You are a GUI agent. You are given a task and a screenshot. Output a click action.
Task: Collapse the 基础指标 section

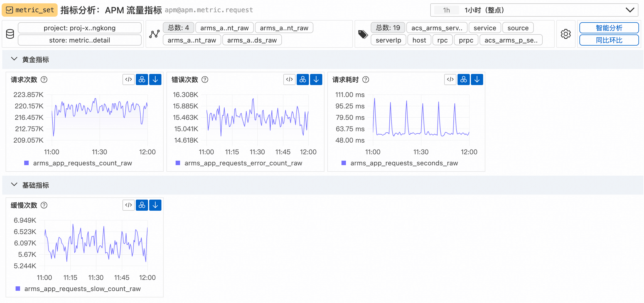point(14,185)
